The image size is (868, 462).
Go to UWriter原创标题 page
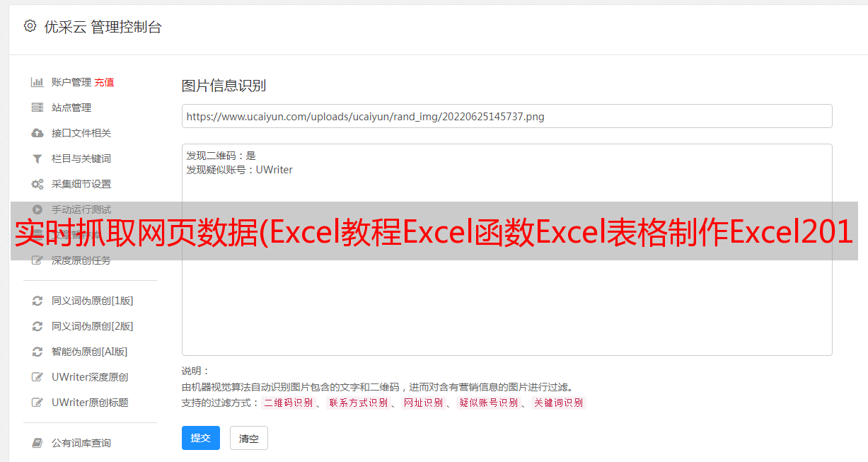pos(90,403)
